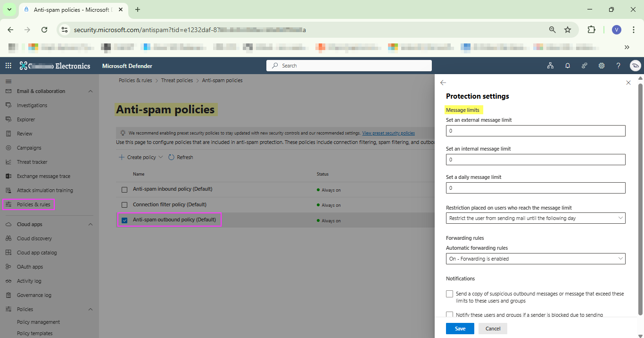
Task: Open Create policy dropdown
Action: pos(140,157)
